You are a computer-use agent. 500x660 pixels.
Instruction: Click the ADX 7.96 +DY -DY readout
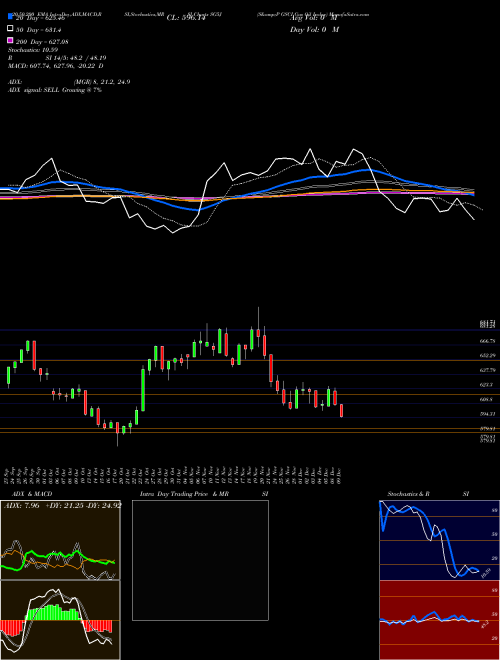coord(62,505)
